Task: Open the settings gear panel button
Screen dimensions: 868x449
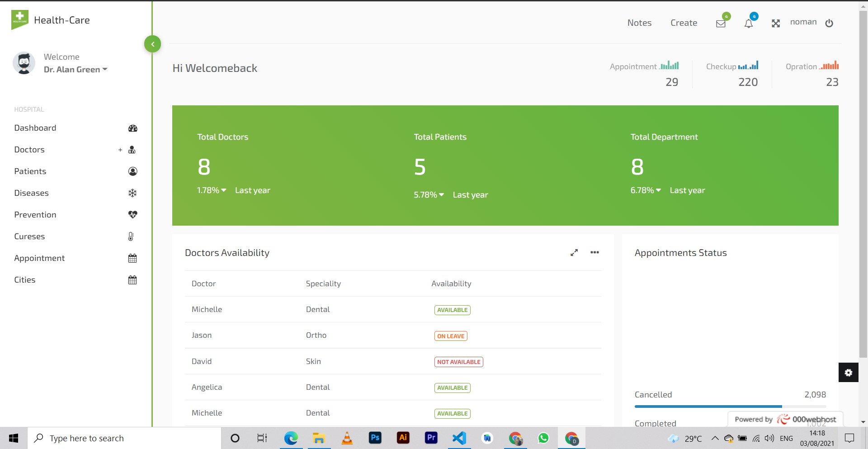Action: 848,373
